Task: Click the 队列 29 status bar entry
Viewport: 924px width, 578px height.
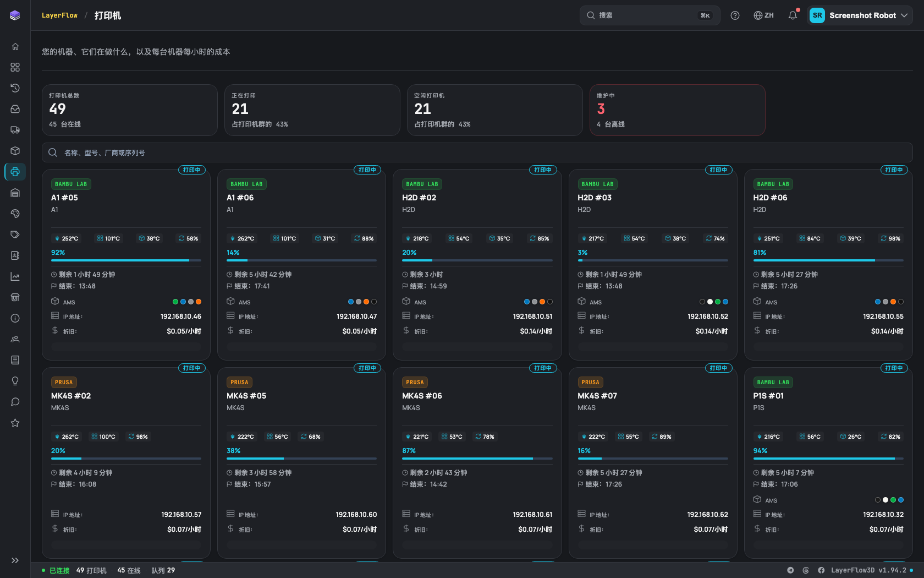Action: click(163, 570)
